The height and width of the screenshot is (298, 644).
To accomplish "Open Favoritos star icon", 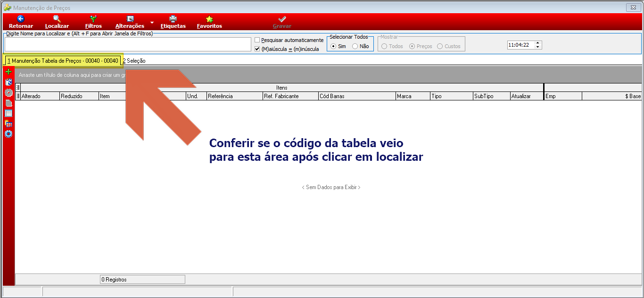I will 209,19.
